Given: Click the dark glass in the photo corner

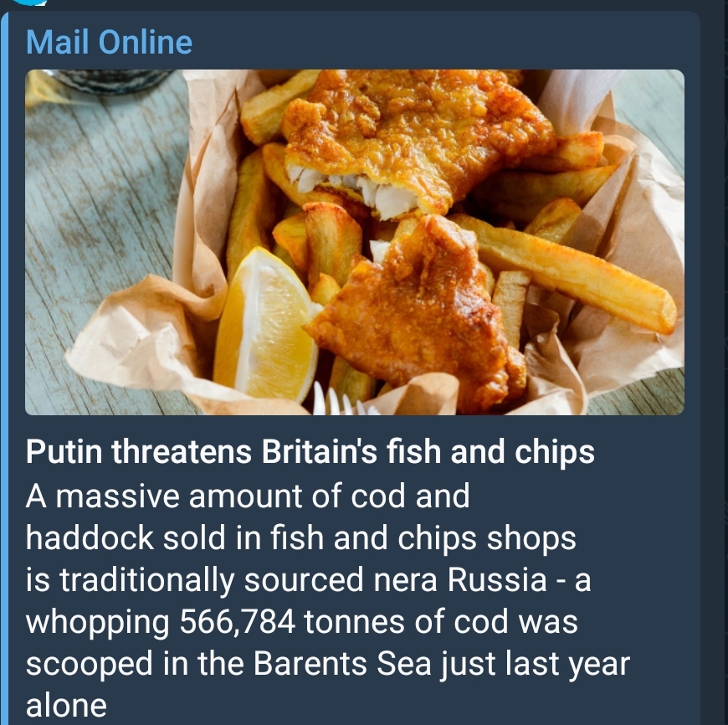Looking at the screenshot, I should [x=111, y=81].
